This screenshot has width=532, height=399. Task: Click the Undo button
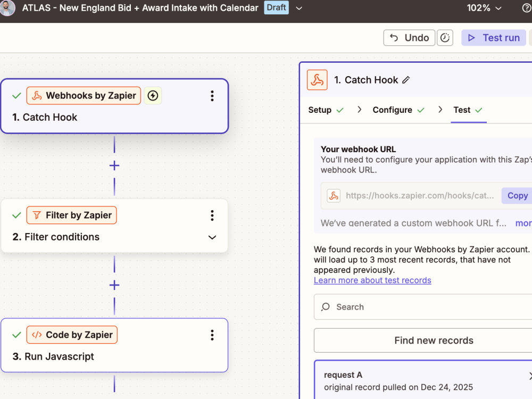tap(409, 38)
